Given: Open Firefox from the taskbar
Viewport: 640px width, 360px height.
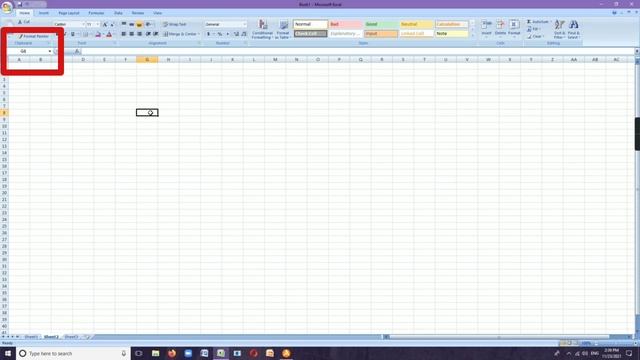Looking at the screenshot, I should [172, 353].
